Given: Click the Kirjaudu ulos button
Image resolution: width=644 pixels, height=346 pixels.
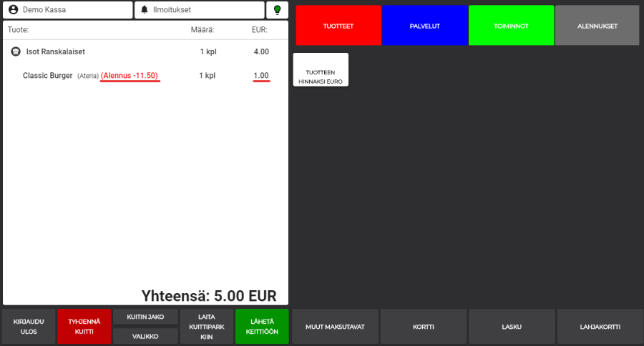Looking at the screenshot, I should (x=29, y=327).
